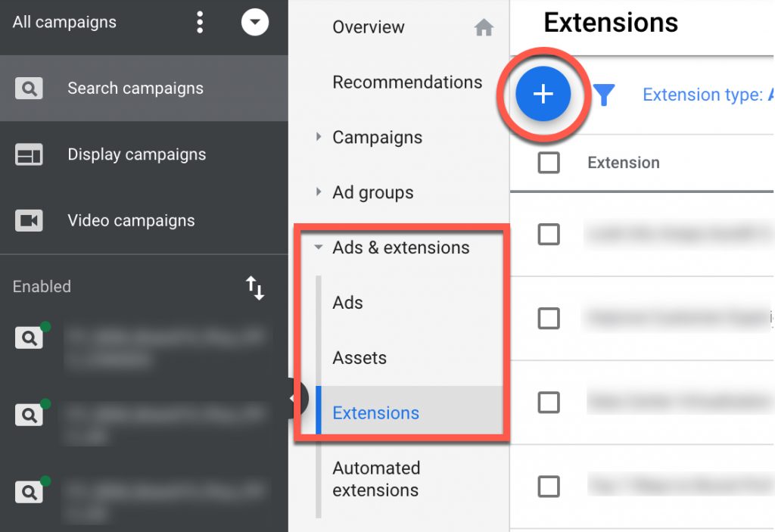Click the Video campaigns camera icon
The height and width of the screenshot is (532, 775).
[x=29, y=220]
